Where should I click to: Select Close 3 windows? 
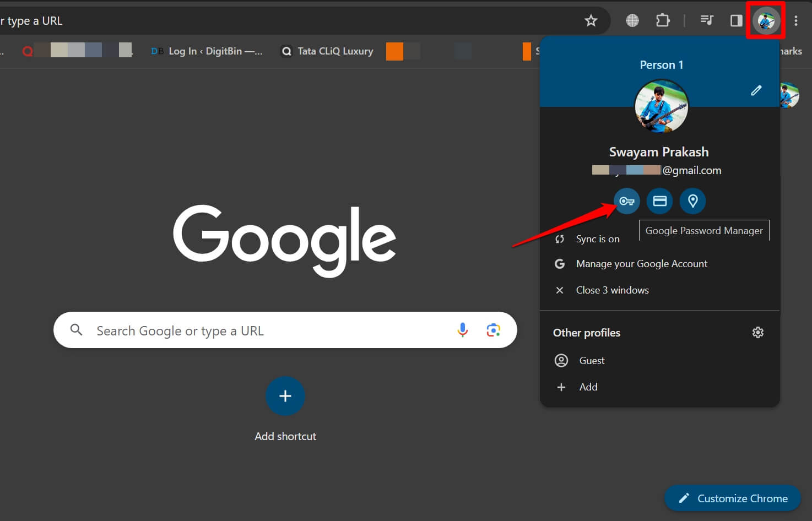612,290
